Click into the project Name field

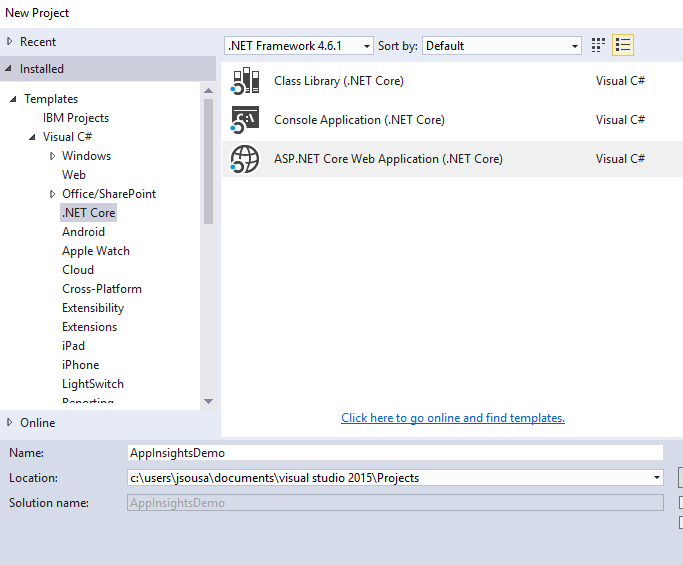coord(395,453)
